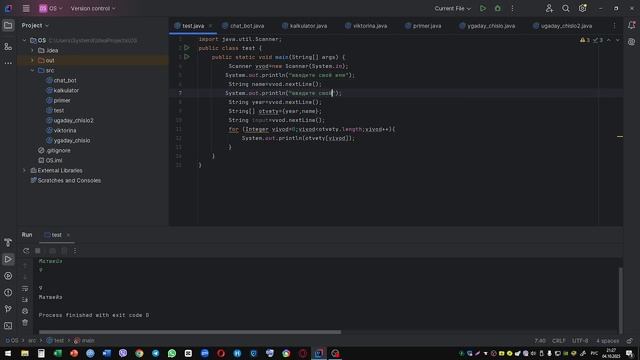Screen dimensions: 640x360
Task: Open OS project dropdown in title bar
Action: [x=51, y=9]
